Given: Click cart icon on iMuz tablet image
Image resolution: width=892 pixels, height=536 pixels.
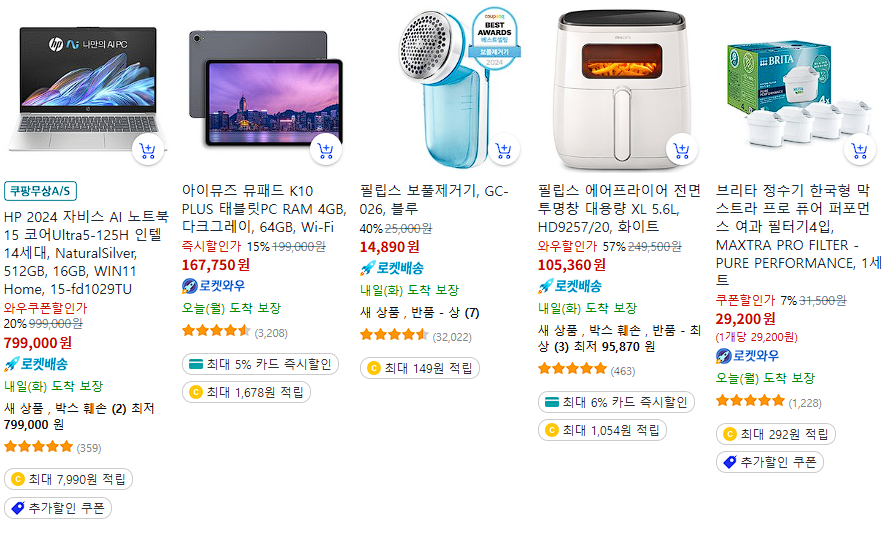Looking at the screenshot, I should 325,151.
